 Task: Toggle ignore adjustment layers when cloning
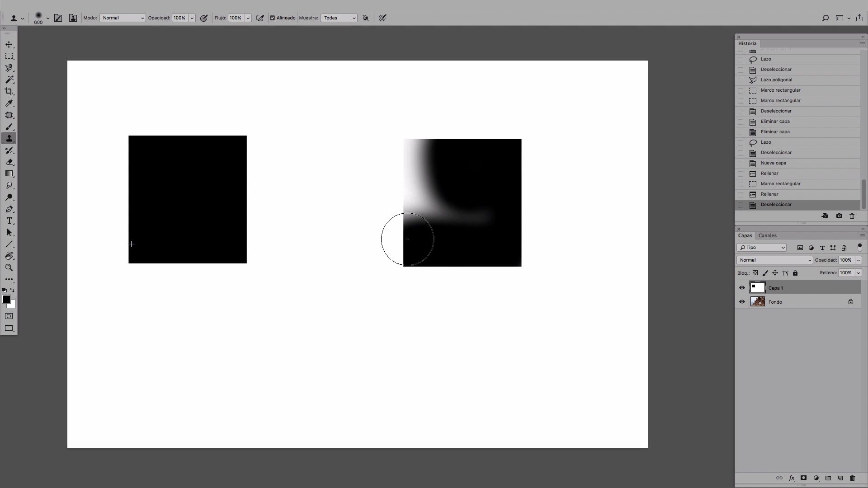click(x=365, y=18)
